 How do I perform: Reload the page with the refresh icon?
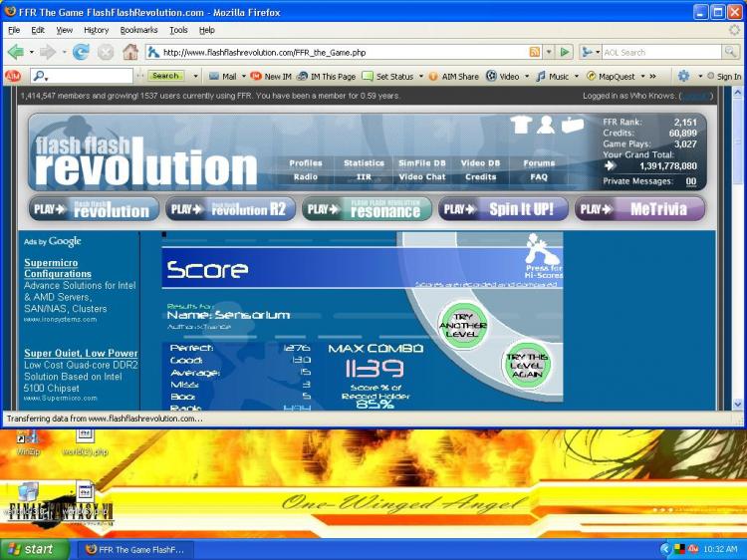pos(82,52)
